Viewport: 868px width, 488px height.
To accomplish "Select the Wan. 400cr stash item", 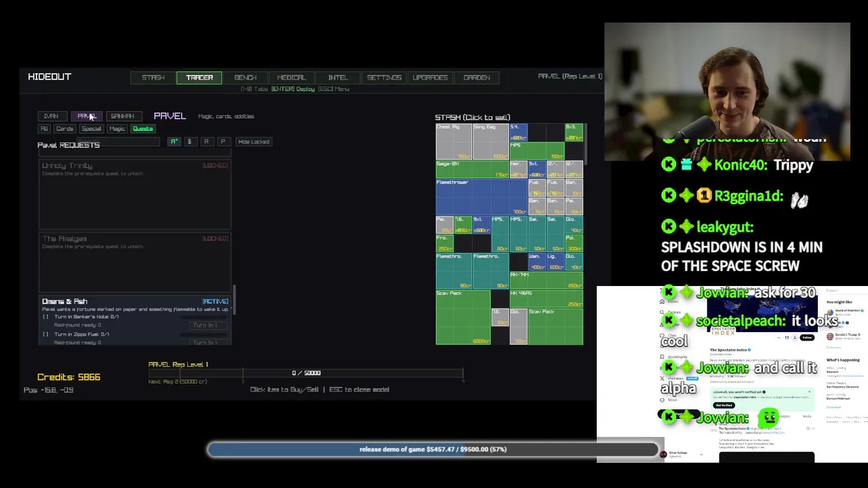I will click(x=536, y=262).
